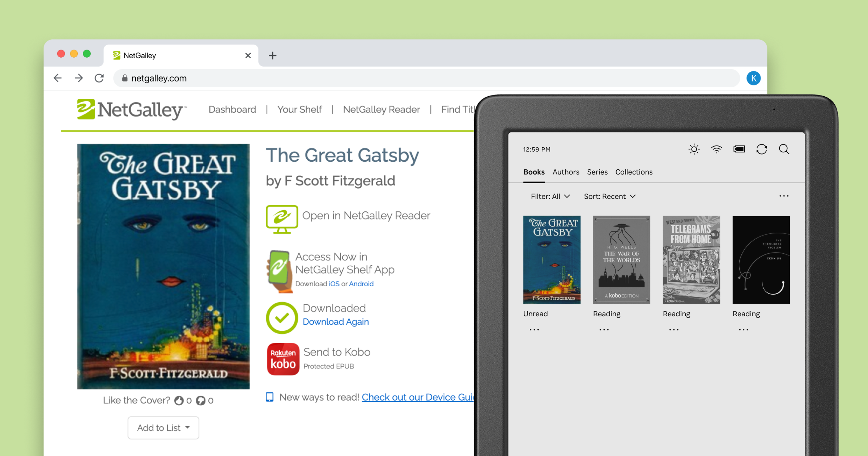The height and width of the screenshot is (456, 868).
Task: Click the green Downloaded checkmark icon
Action: (x=282, y=318)
